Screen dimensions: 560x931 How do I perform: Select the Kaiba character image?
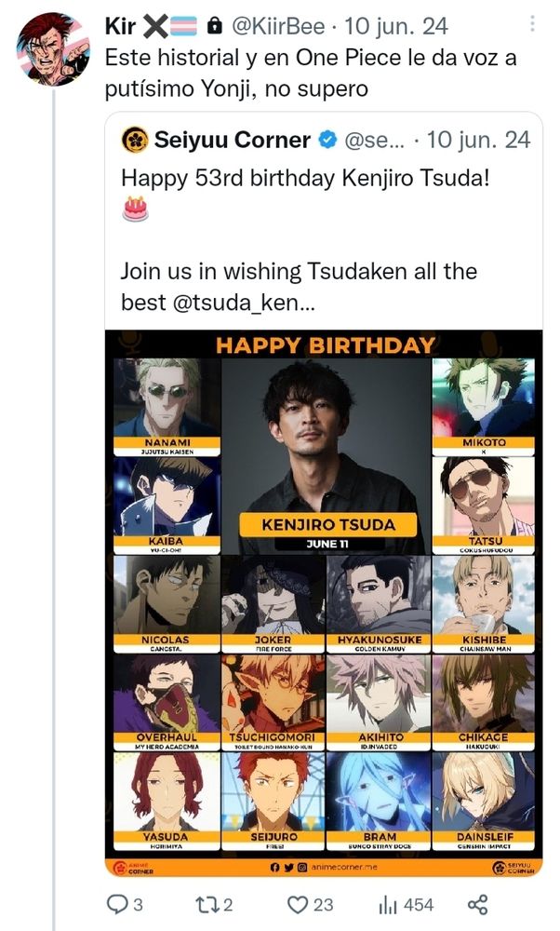point(167,498)
